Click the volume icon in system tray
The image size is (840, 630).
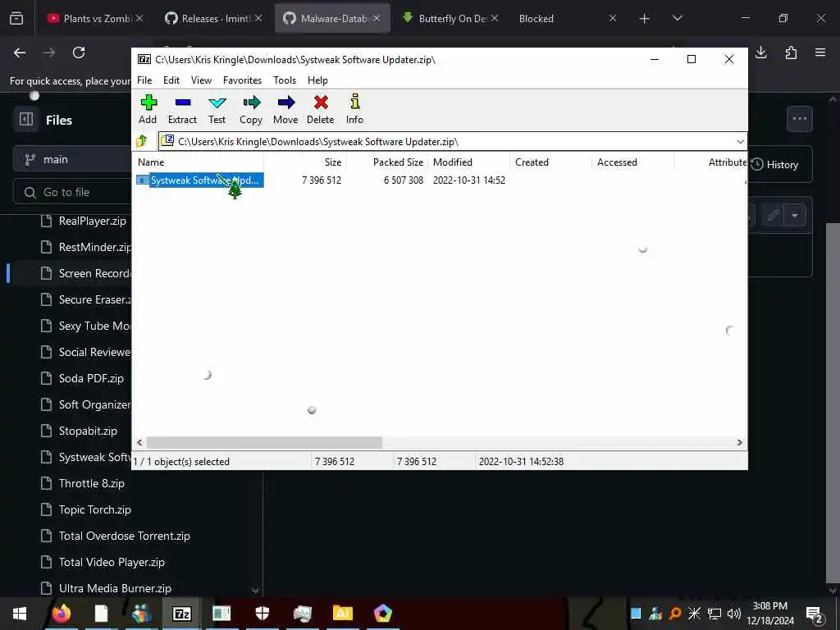pos(734,614)
